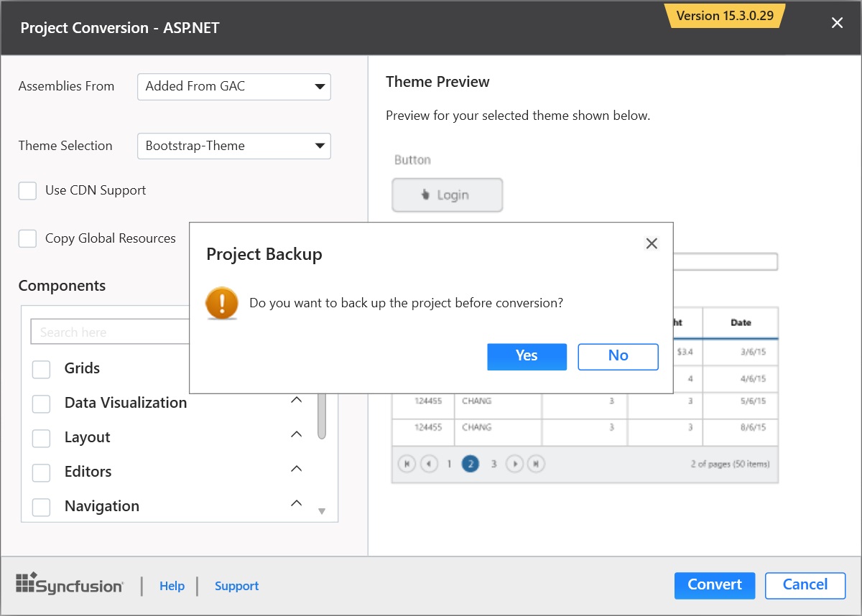Viewport: 862px width, 616px height.
Task: Click Yes to back up the project
Action: [527, 356]
